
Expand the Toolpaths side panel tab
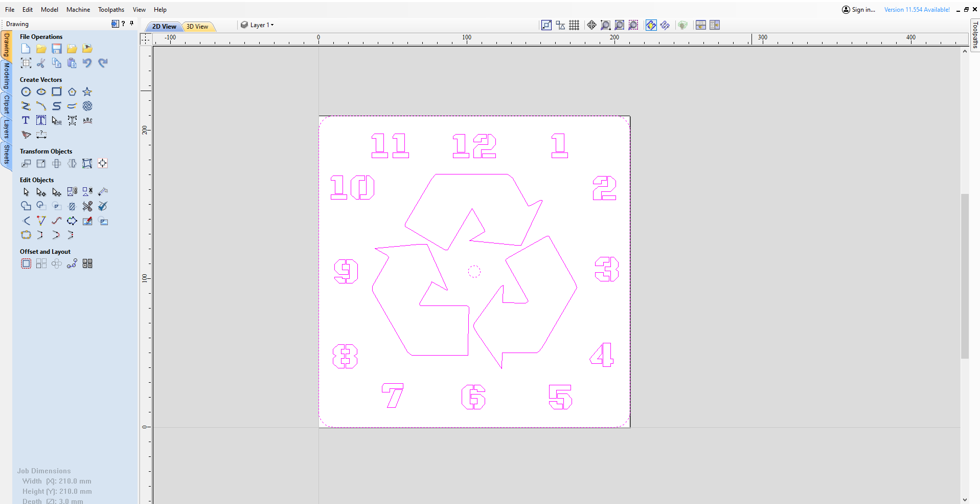point(975,35)
